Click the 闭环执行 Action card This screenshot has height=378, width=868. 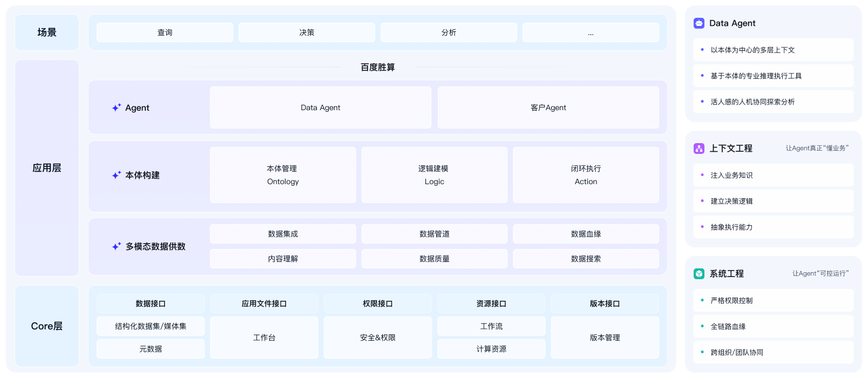pyautogui.click(x=586, y=175)
